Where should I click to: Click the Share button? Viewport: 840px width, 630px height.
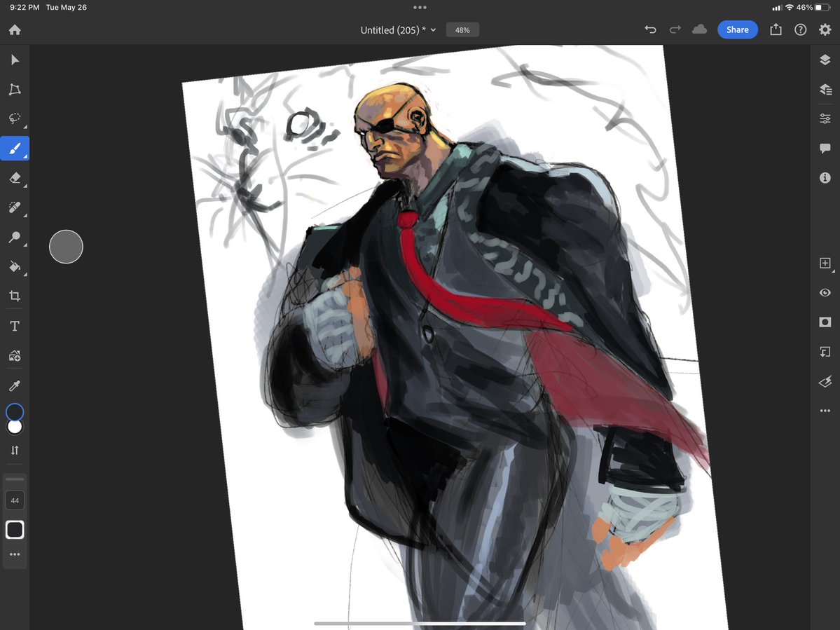tap(737, 29)
